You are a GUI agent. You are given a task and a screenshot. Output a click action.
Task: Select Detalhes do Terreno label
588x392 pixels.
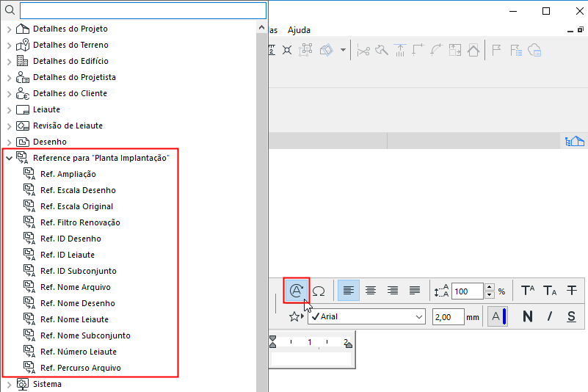click(70, 45)
